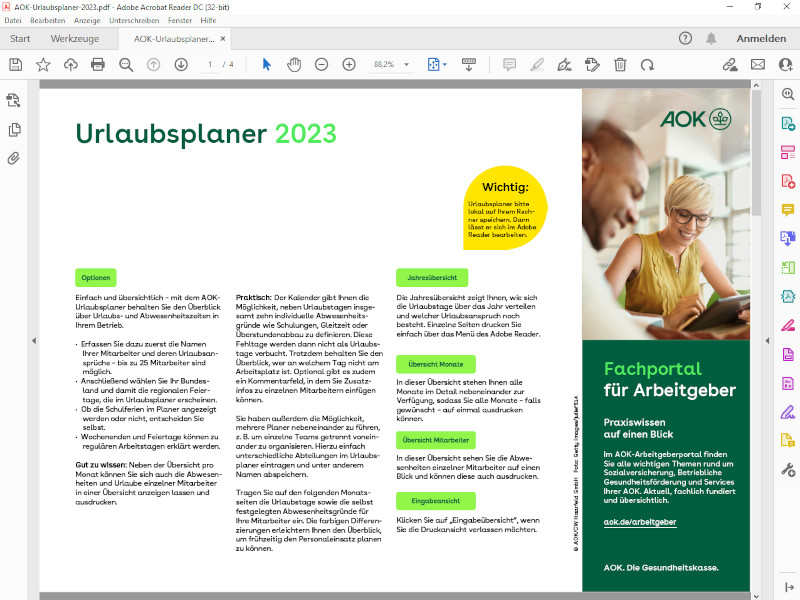The image size is (800, 600).
Task: Upload the file to cloud storage
Action: click(x=70, y=65)
